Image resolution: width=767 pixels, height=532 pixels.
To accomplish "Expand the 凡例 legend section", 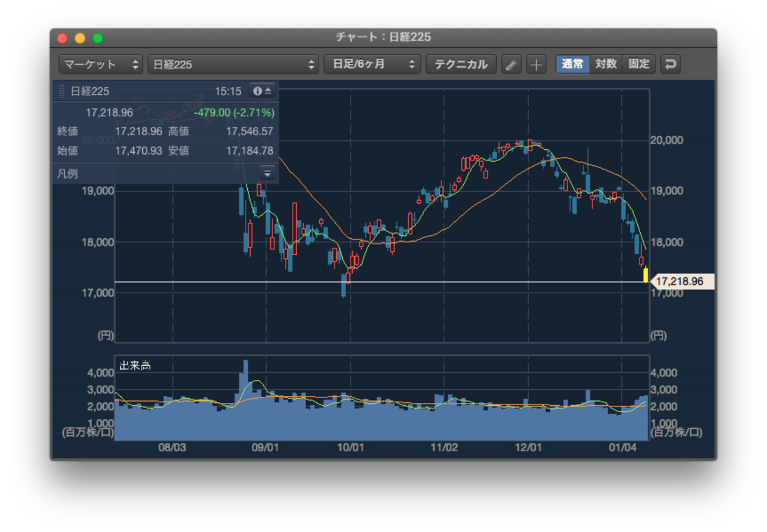I will point(267,173).
